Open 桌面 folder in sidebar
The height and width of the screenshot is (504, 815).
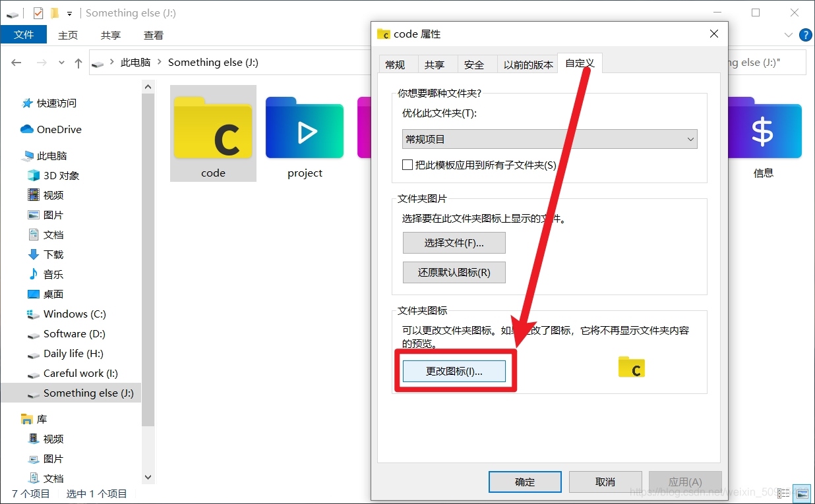45,294
